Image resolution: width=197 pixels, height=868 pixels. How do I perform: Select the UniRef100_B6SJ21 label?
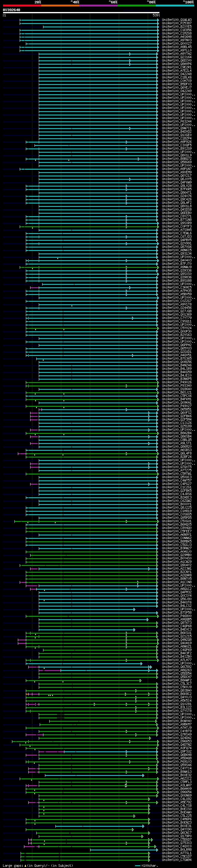tap(177, 392)
